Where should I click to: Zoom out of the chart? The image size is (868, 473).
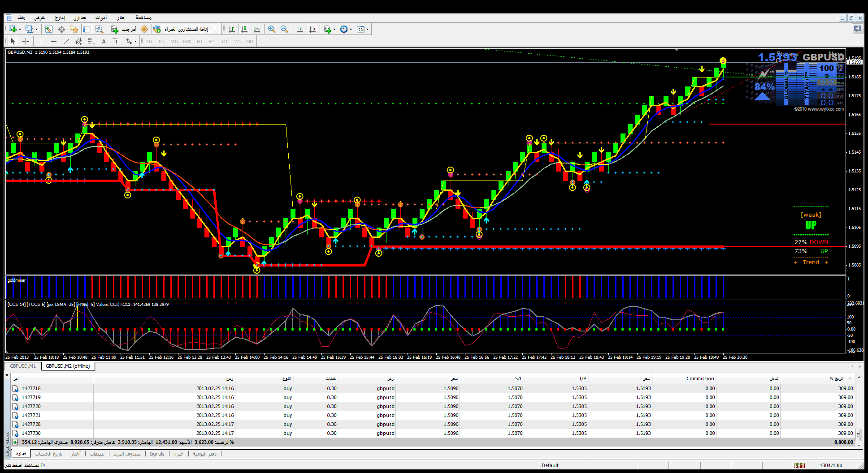(x=284, y=29)
